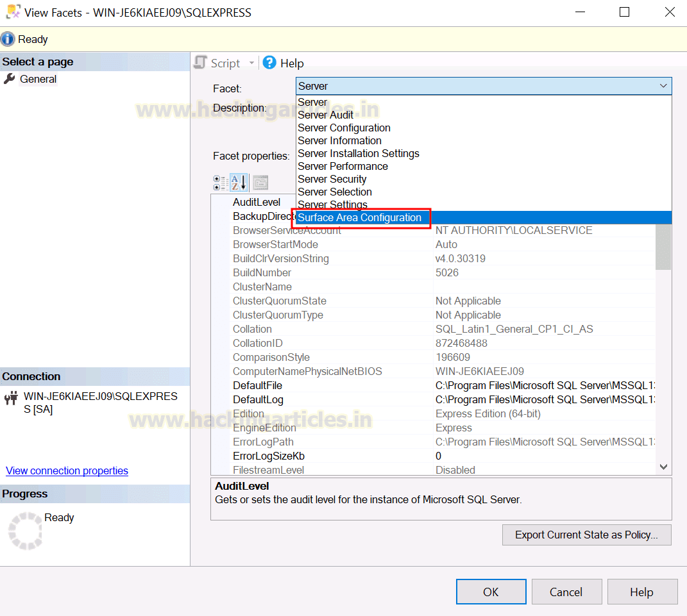This screenshot has height=616, width=687.
Task: Select the ComparisonStyle property
Action: tap(271, 357)
